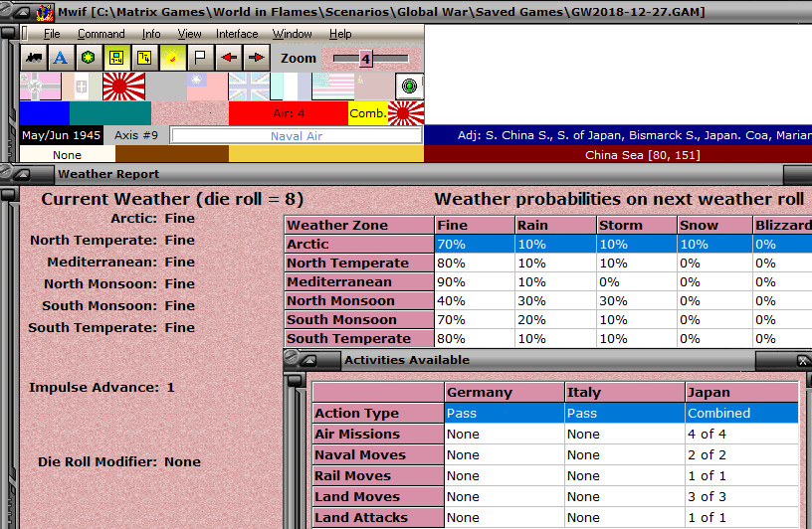Screen dimensions: 812x529
Task: Select the South Temperate zone row header
Action: click(359, 338)
